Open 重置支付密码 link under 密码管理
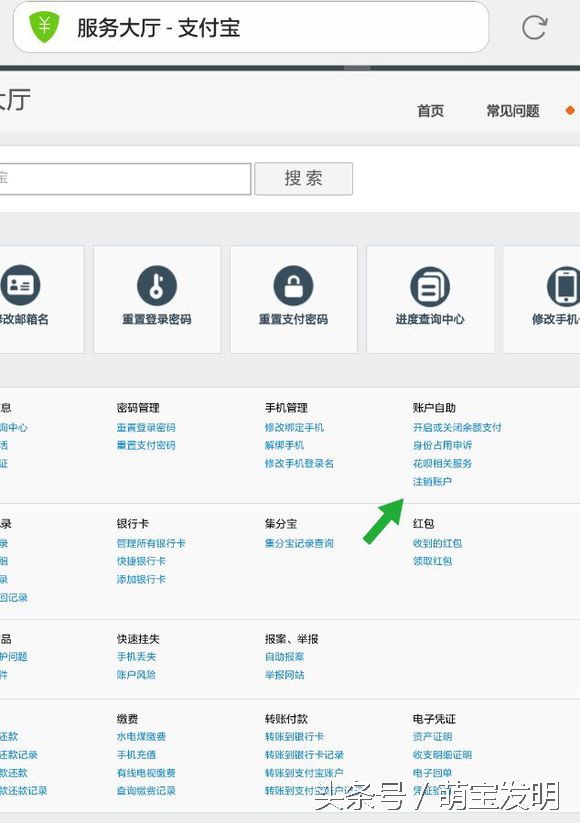The height and width of the screenshot is (823, 580). pyautogui.click(x=146, y=446)
